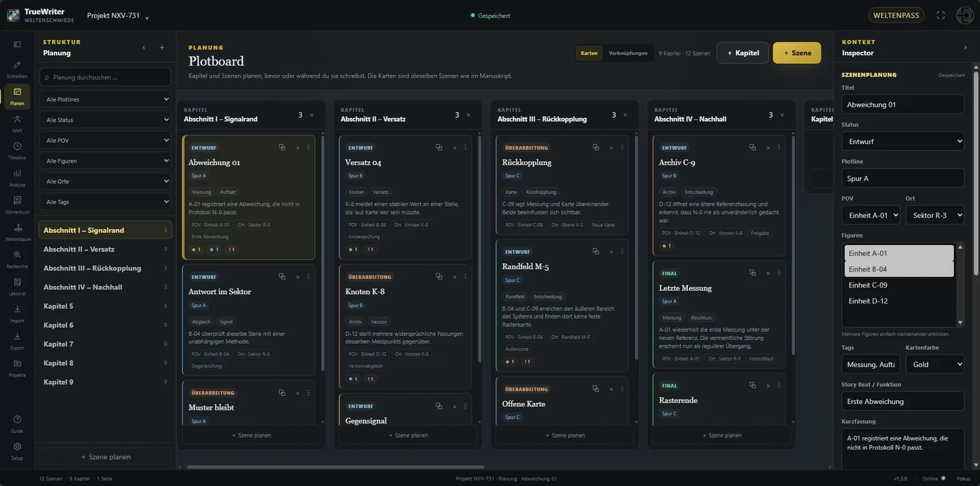This screenshot has height=486, width=980.
Task: Open the Projekte sidebar section
Action: tap(17, 368)
